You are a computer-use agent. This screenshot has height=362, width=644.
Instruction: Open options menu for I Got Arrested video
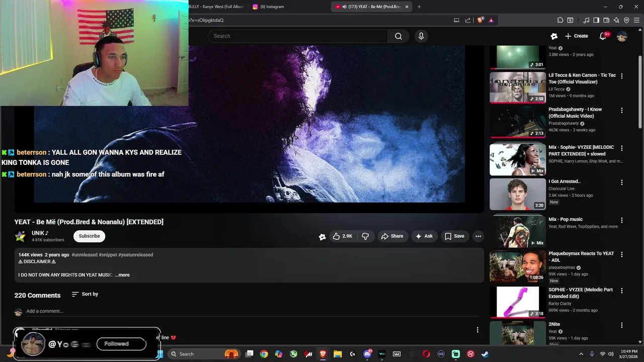(x=622, y=183)
